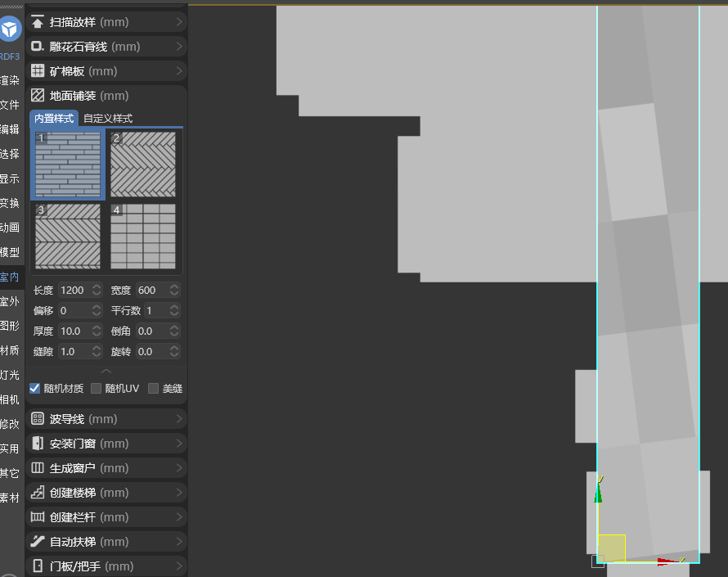The width and height of the screenshot is (728, 577).
Task: Switch to the 自定义样式 tab
Action: pyautogui.click(x=108, y=119)
